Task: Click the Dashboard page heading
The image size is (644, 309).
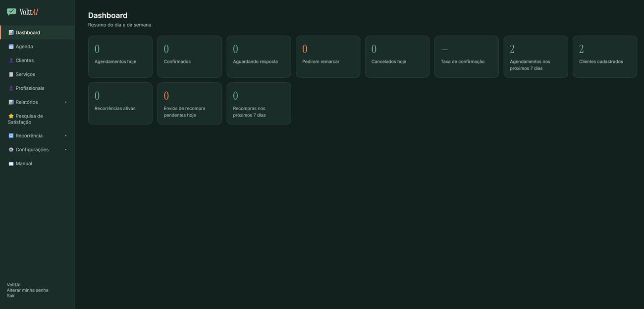Action: [107, 15]
